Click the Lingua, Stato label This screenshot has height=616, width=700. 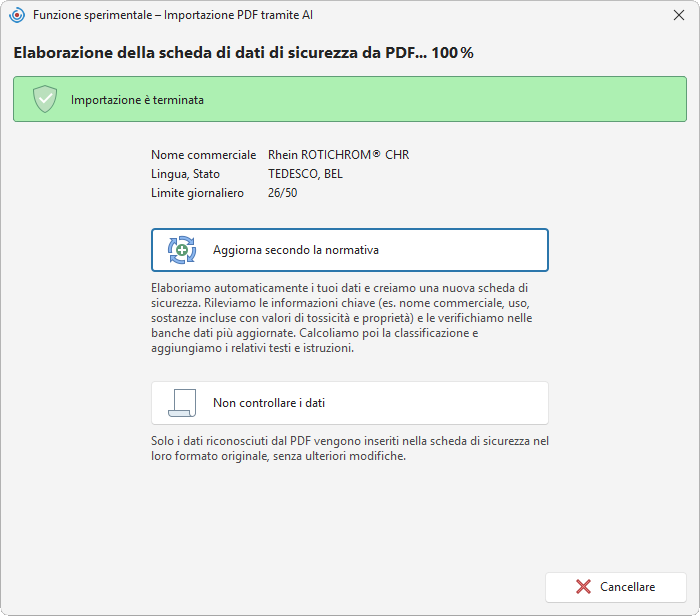[x=185, y=174]
